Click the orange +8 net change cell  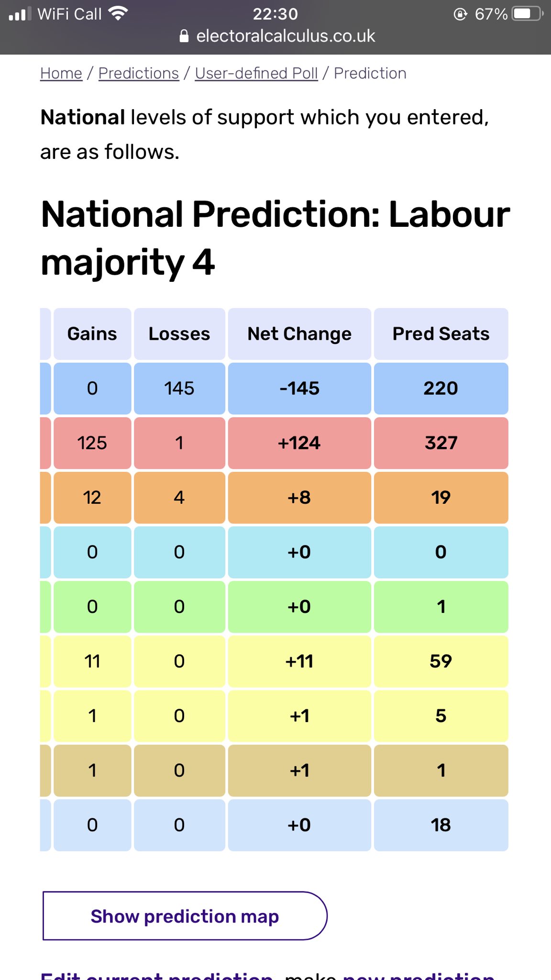299,498
